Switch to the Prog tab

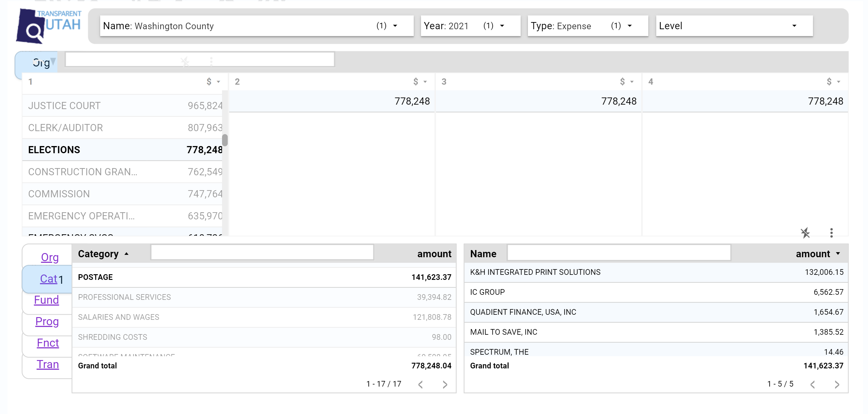(47, 321)
